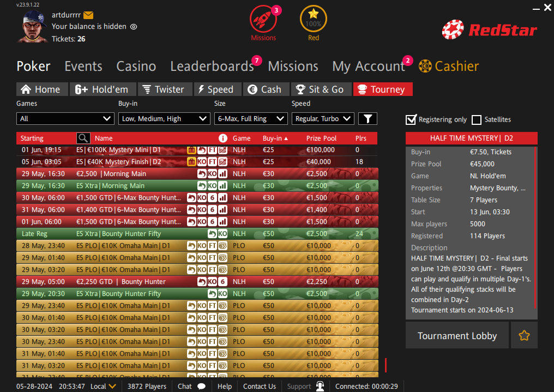This screenshot has width=554, height=392.
Task: Uncheck the Registering only checkbox
Action: [411, 120]
